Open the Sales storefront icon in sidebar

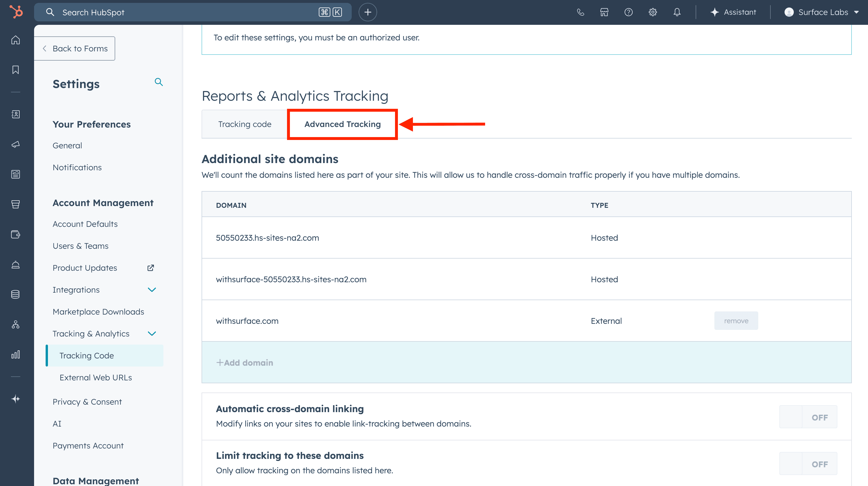[16, 204]
